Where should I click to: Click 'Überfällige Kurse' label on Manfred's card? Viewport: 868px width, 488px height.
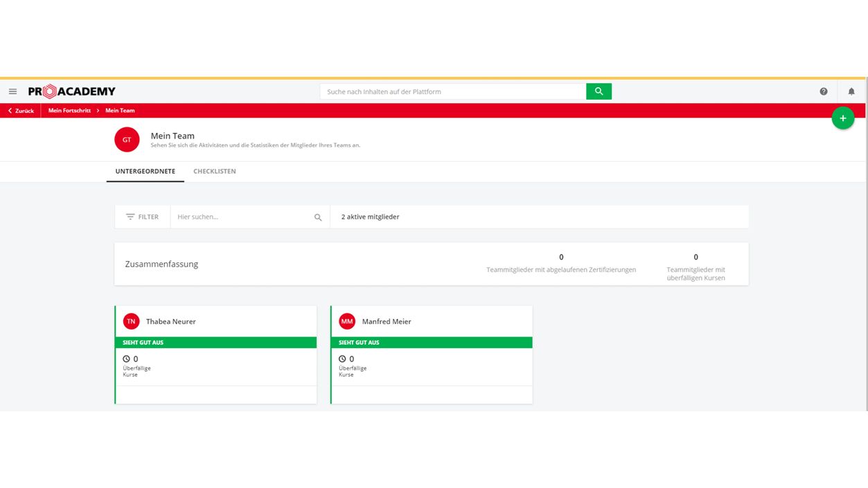tap(353, 371)
